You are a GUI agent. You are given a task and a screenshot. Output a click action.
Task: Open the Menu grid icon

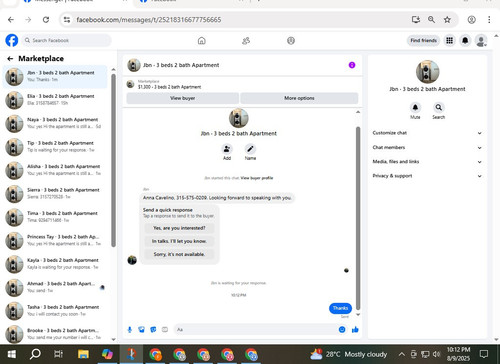point(450,40)
